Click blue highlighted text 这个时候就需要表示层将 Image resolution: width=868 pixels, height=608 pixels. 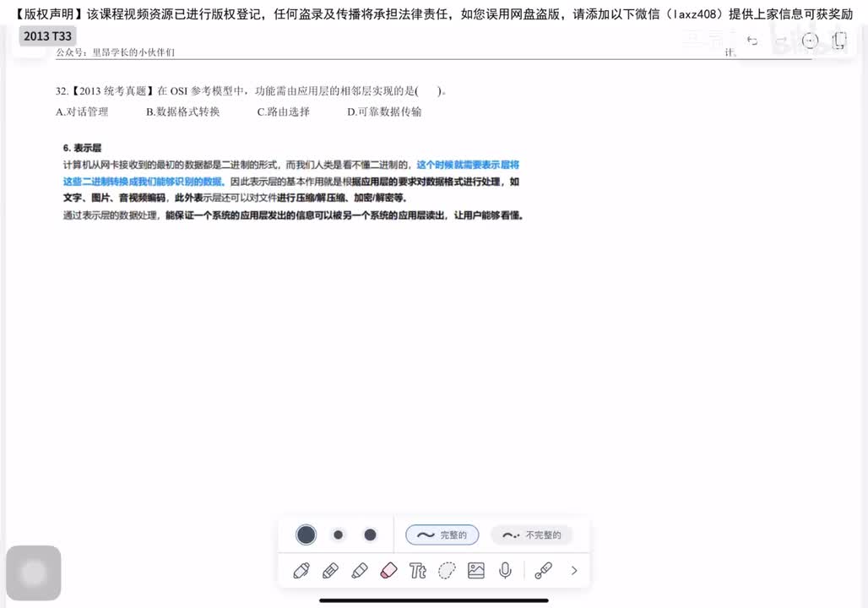[x=468, y=165]
